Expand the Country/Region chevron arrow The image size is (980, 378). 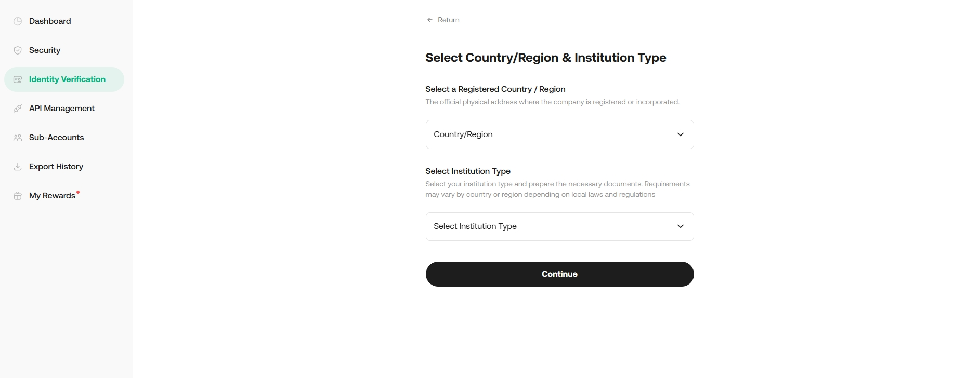pos(680,134)
